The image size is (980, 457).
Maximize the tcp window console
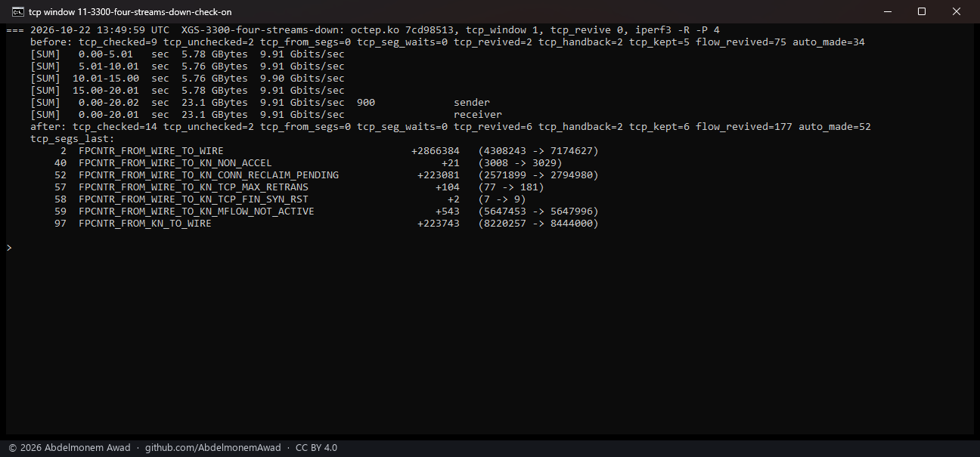click(x=922, y=11)
